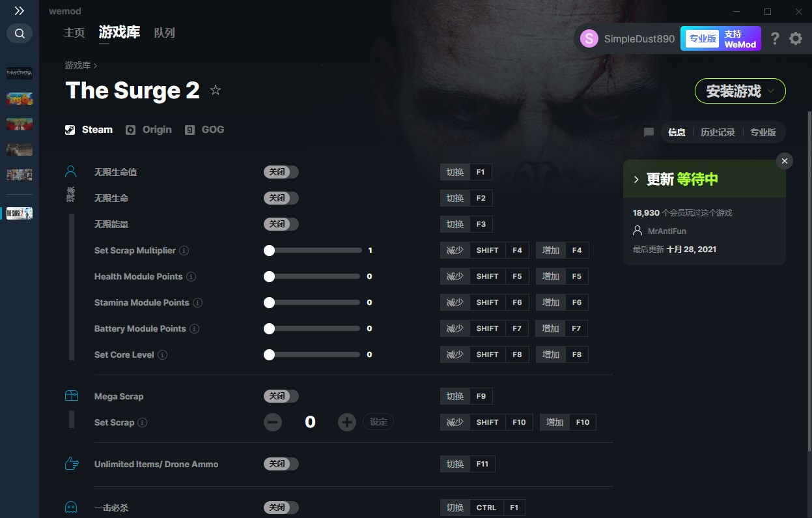Show info for Health Module Points
The height and width of the screenshot is (518, 812).
click(191, 276)
